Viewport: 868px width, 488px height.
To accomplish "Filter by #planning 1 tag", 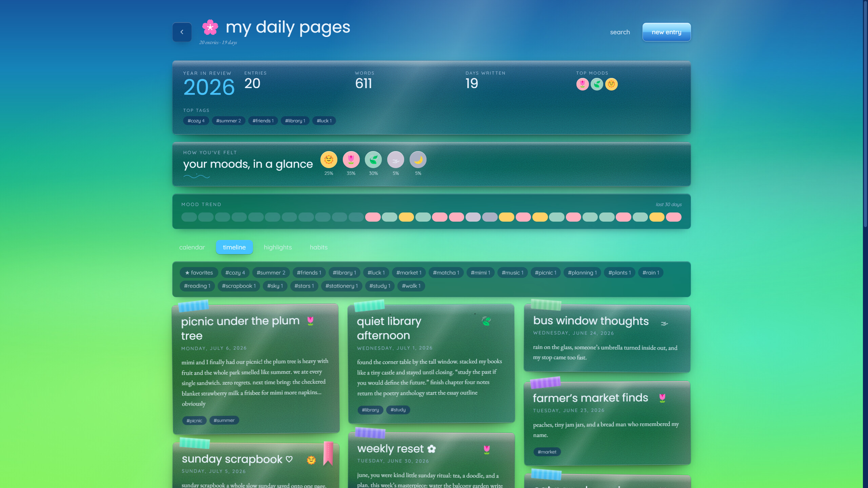I will [x=582, y=272].
